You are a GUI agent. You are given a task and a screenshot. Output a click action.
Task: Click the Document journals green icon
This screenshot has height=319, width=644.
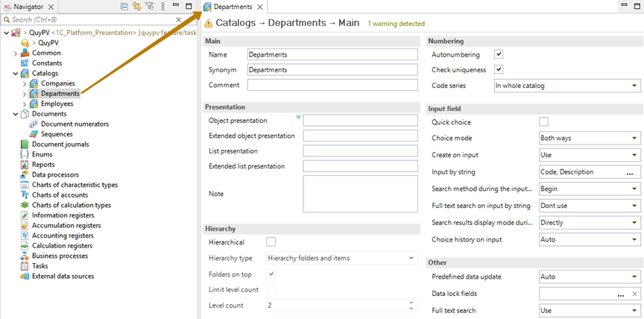tap(25, 145)
